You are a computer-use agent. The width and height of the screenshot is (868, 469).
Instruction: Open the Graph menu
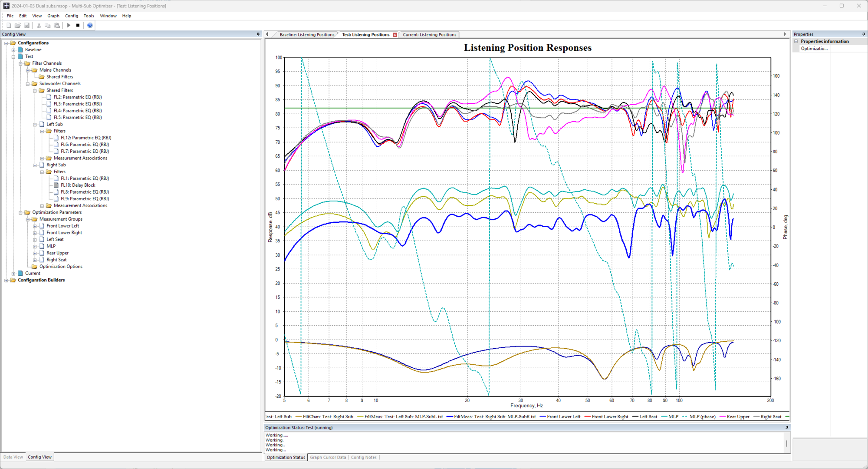pyautogui.click(x=53, y=16)
